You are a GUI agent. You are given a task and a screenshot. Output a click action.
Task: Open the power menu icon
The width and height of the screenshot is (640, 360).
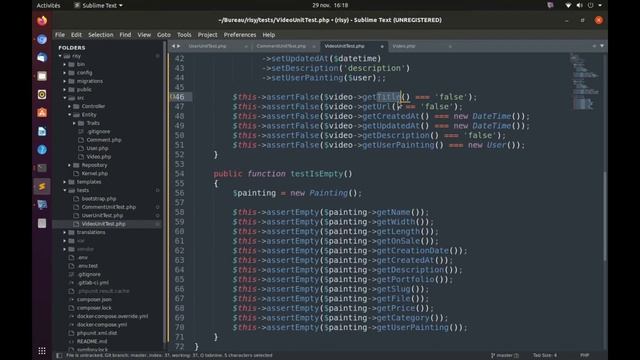point(590,5)
